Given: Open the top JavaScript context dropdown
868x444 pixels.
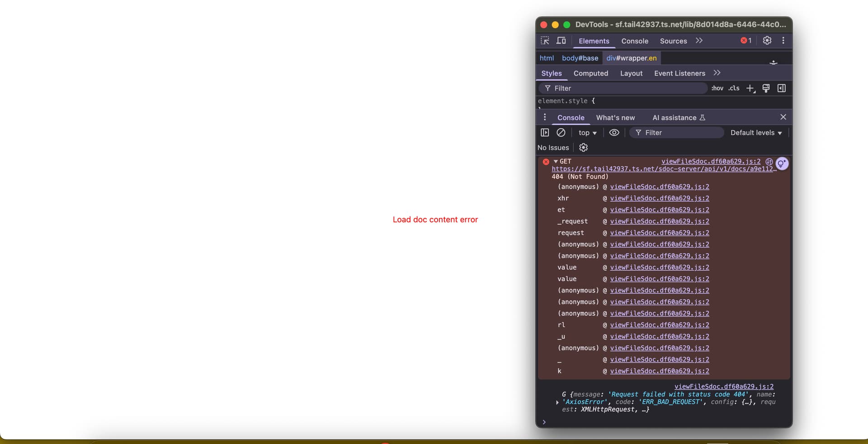Looking at the screenshot, I should click(x=587, y=132).
